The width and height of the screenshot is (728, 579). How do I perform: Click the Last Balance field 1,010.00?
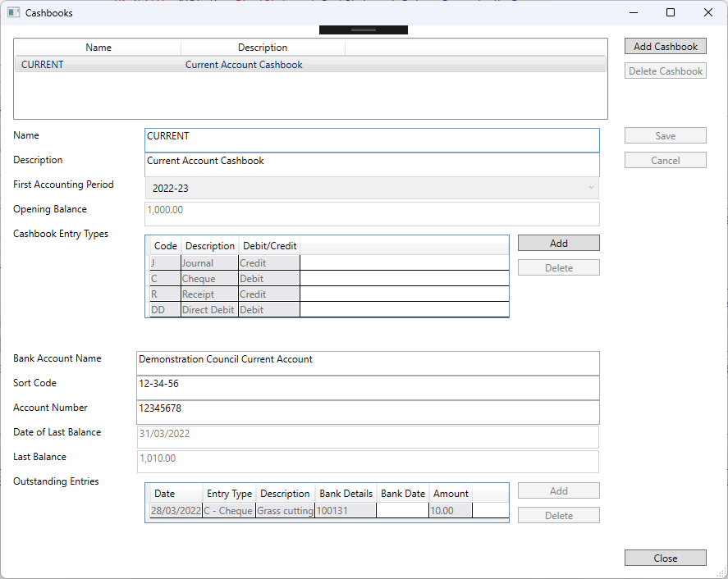pos(368,462)
